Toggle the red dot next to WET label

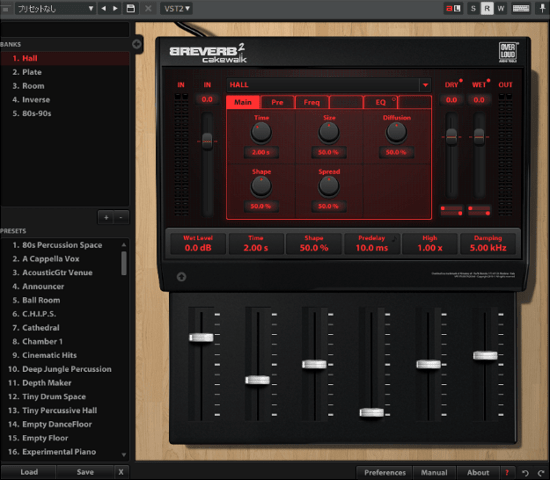(488, 80)
